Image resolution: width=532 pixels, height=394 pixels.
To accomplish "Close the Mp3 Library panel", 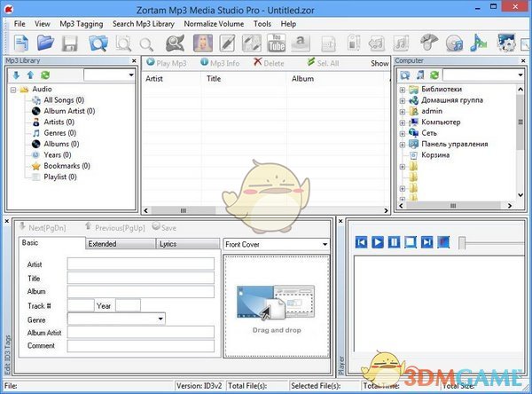I will 134,61.
